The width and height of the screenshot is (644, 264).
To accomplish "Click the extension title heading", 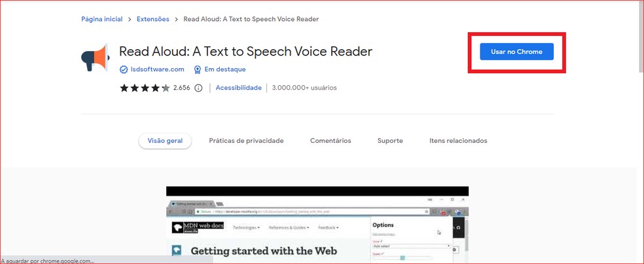I will point(245,51).
